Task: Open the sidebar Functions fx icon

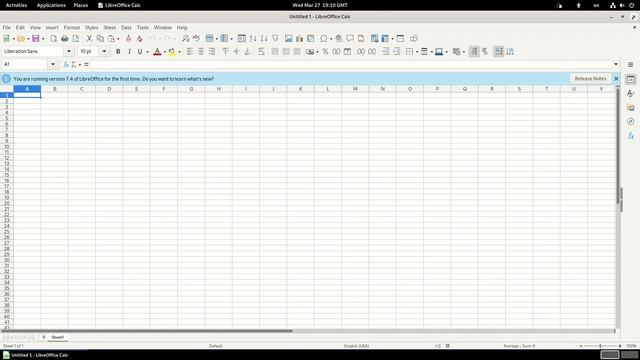Action: (631, 136)
